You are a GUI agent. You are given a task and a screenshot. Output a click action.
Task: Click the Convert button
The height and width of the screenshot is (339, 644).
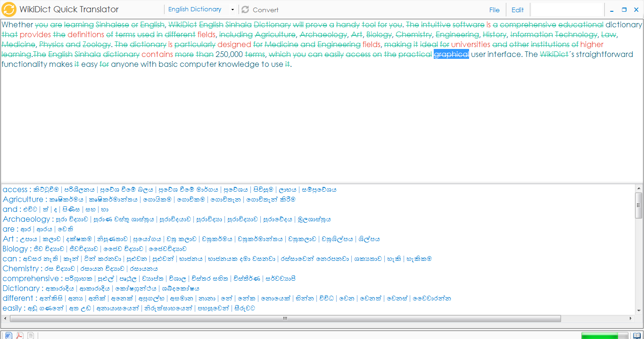point(260,9)
